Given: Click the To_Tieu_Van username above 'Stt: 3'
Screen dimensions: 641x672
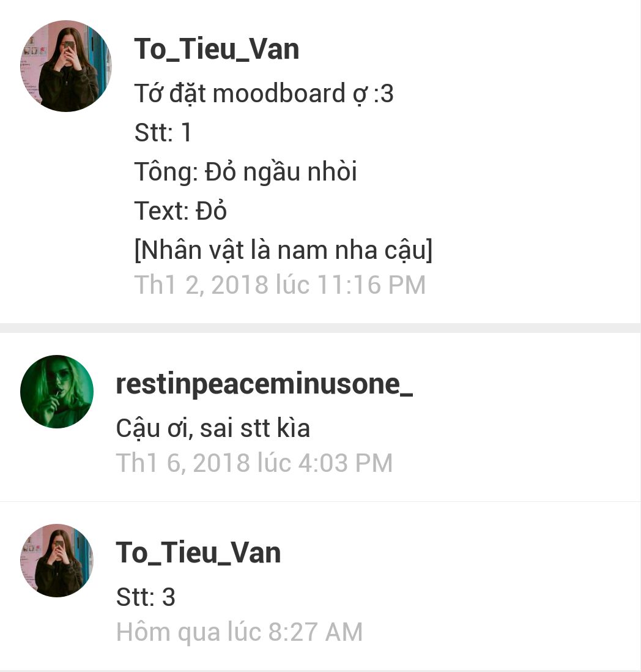Looking at the screenshot, I should point(198,553).
